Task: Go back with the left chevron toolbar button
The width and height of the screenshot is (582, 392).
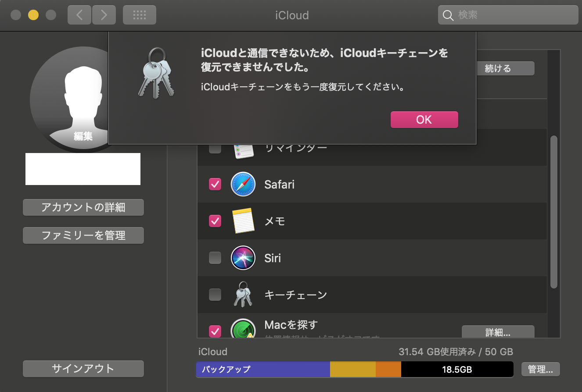Action: pyautogui.click(x=79, y=15)
